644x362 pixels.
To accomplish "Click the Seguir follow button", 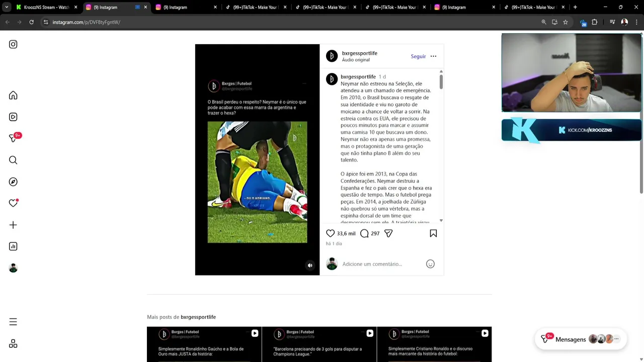I will pos(418,56).
